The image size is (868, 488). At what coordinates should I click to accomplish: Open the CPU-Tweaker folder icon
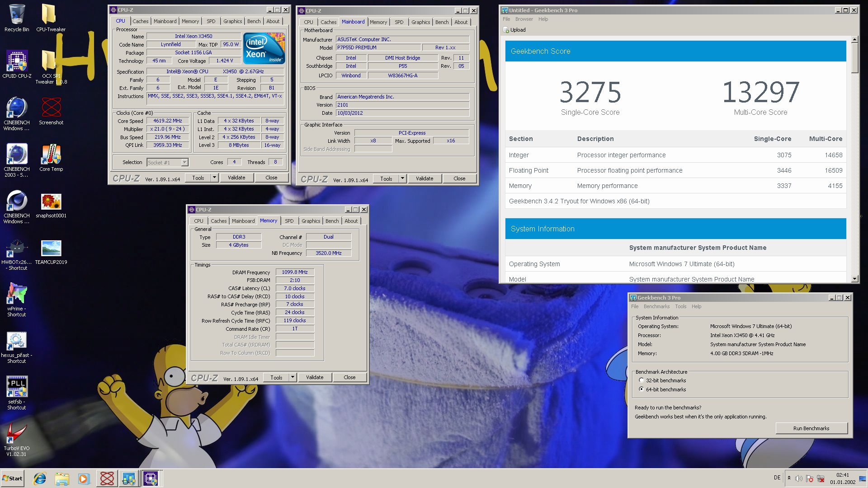pos(51,18)
